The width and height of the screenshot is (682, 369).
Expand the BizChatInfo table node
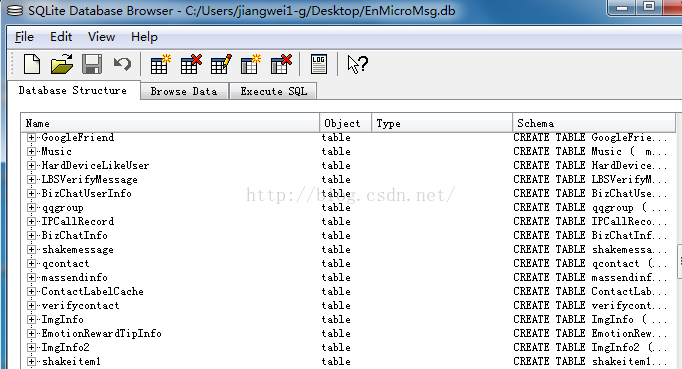click(x=31, y=235)
